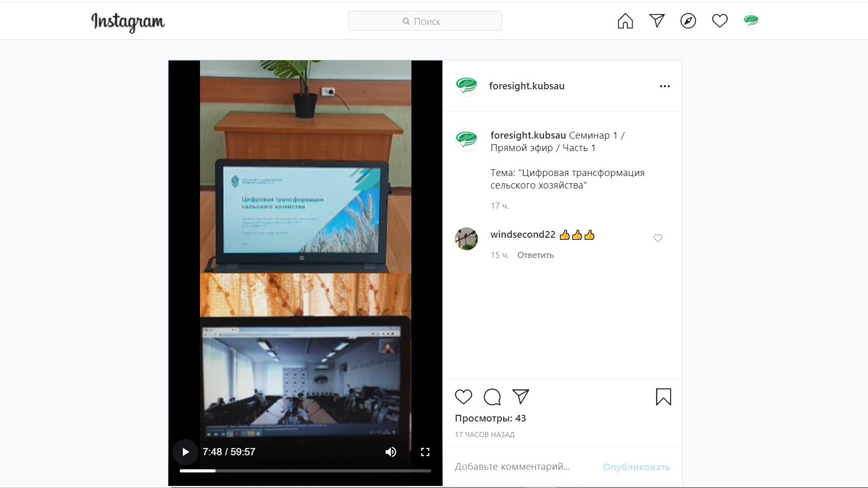Mute the video sound
Screen dimensions: 868x488
[391, 452]
